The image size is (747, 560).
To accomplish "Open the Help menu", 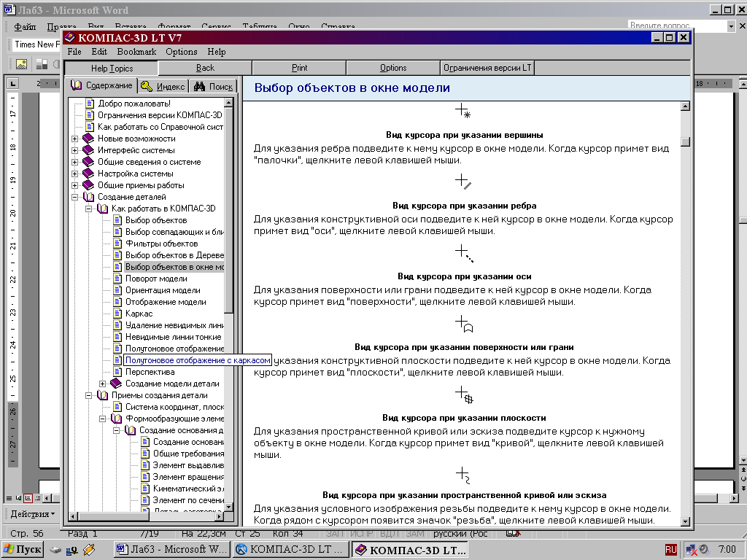I will point(216,52).
